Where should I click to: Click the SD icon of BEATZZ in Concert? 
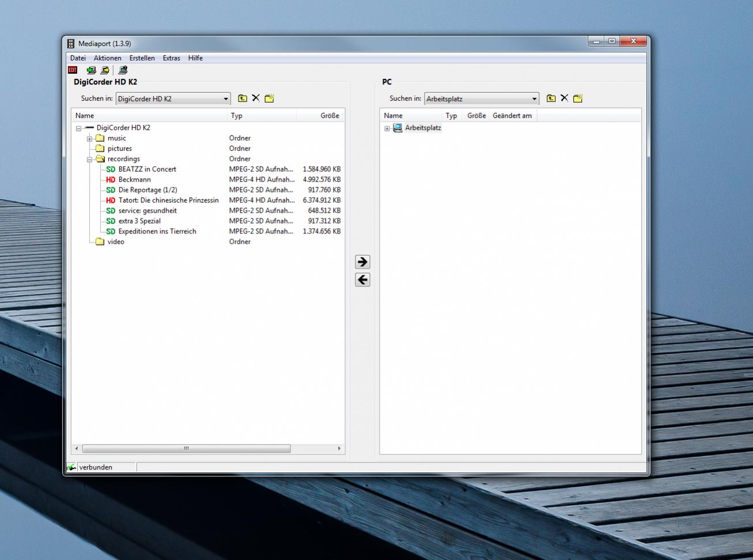[111, 169]
